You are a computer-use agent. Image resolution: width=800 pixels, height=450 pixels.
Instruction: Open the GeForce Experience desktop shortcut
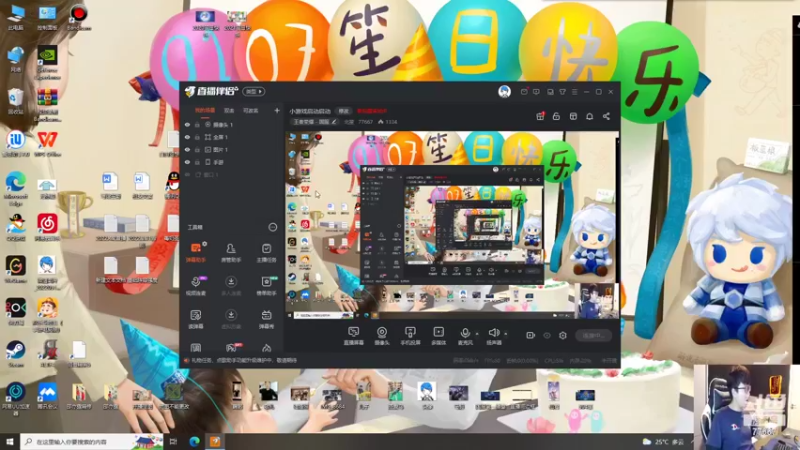click(x=47, y=63)
